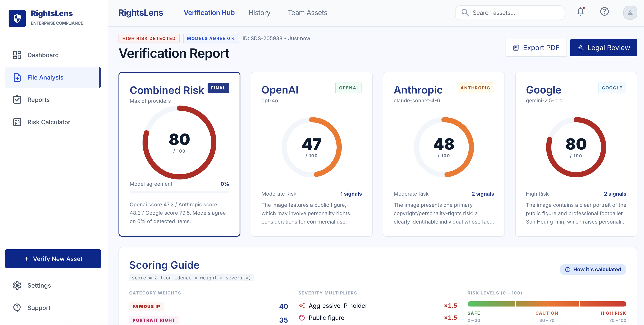644x325 pixels.
Task: Click '2 signals' on Google card
Action: (615, 194)
